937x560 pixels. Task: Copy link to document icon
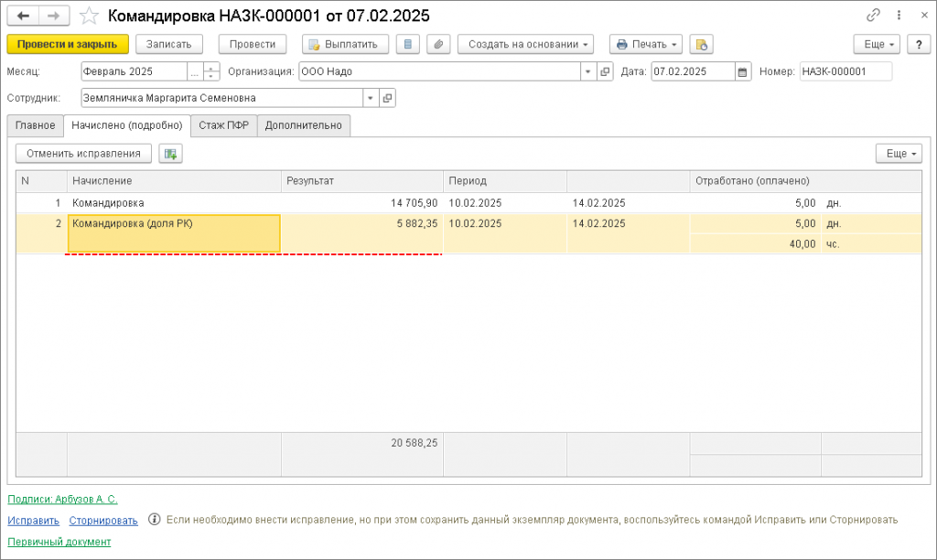[873, 15]
